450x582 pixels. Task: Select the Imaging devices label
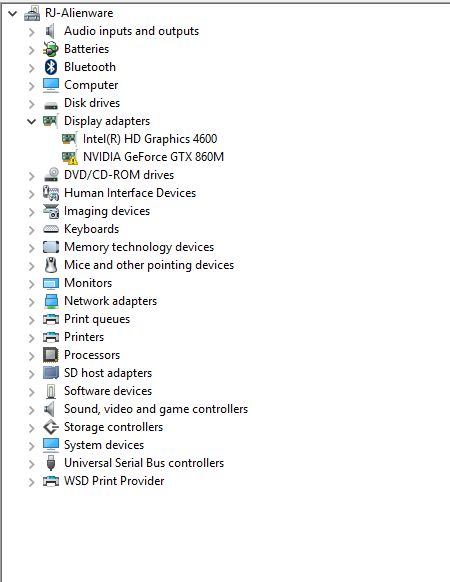click(x=107, y=211)
